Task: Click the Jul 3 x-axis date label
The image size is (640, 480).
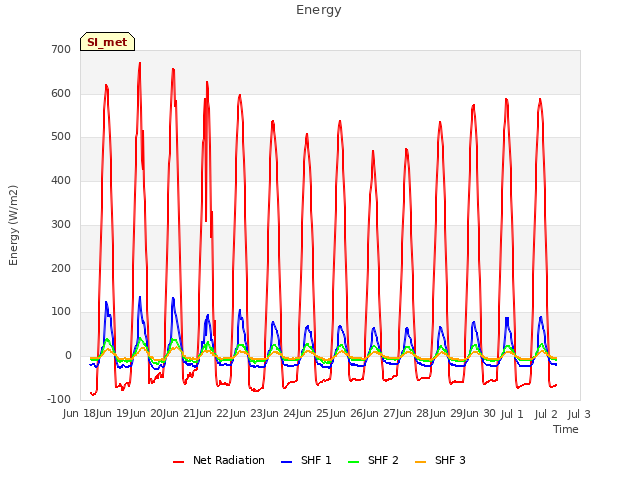Action: [x=579, y=414]
